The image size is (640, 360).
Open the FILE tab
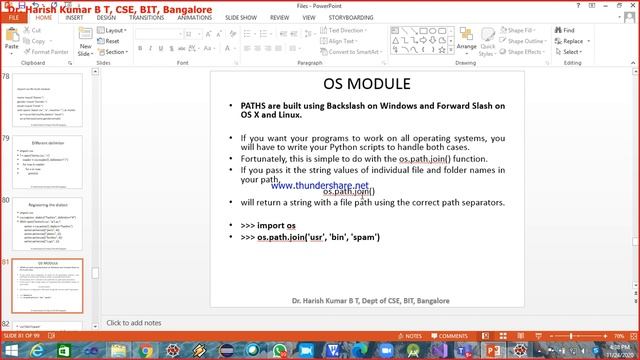14,18
